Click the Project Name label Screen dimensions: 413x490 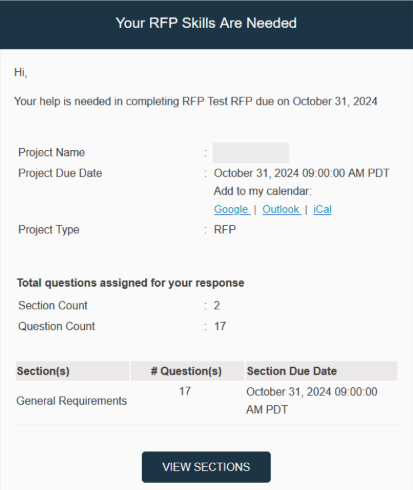coord(52,152)
